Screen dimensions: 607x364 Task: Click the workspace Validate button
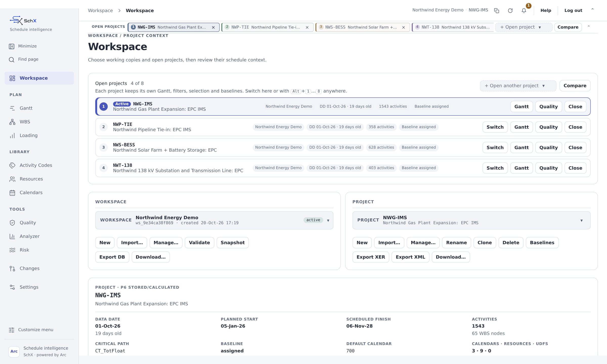pos(199,243)
